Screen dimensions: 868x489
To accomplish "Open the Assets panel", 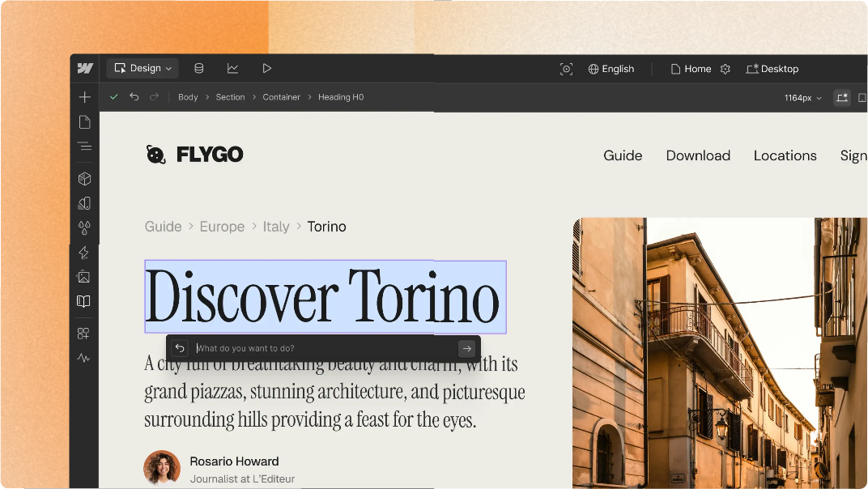I will [84, 276].
